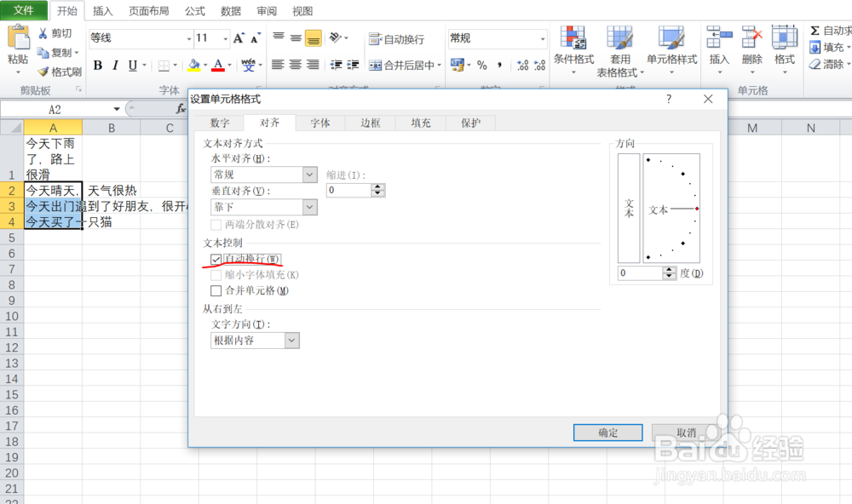Open the 水平对齐 dropdown
Image resolution: width=852 pixels, height=504 pixels.
[310, 175]
